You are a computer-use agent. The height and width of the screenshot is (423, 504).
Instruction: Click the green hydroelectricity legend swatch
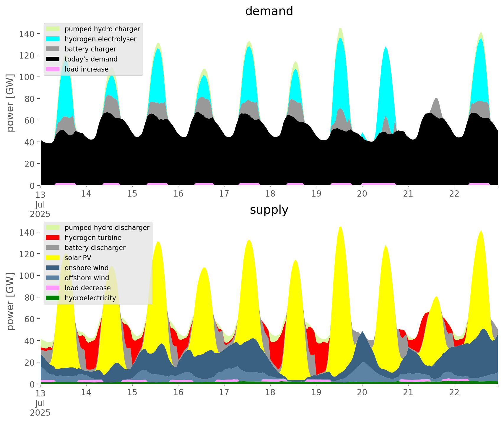coord(53,298)
